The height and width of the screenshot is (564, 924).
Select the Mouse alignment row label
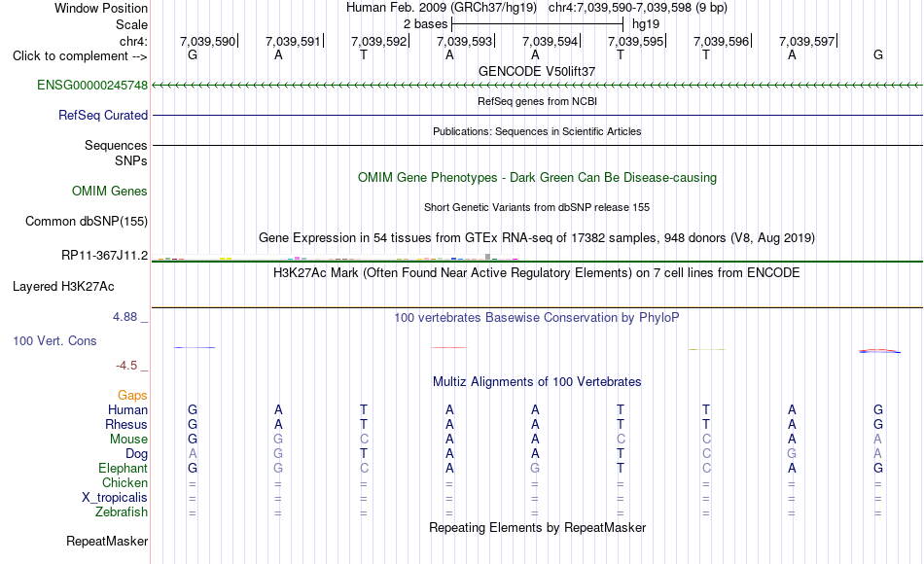pyautogui.click(x=128, y=440)
